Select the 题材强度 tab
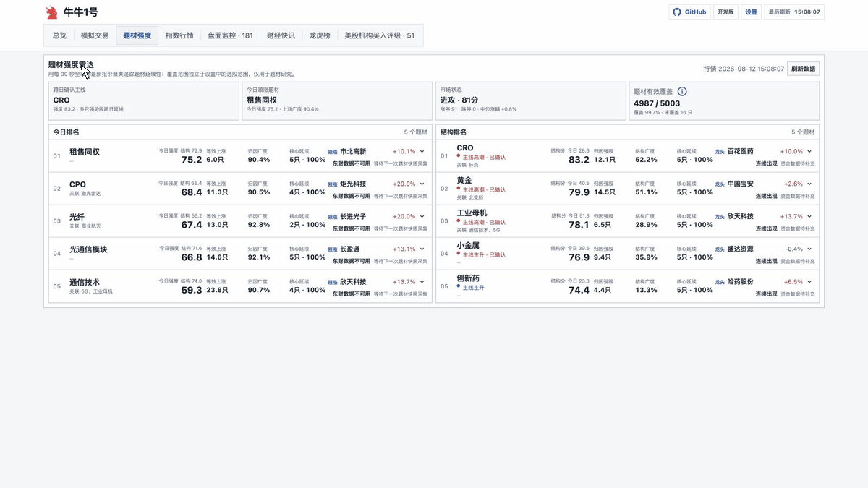Image resolution: width=868 pixels, height=488 pixels. click(137, 35)
